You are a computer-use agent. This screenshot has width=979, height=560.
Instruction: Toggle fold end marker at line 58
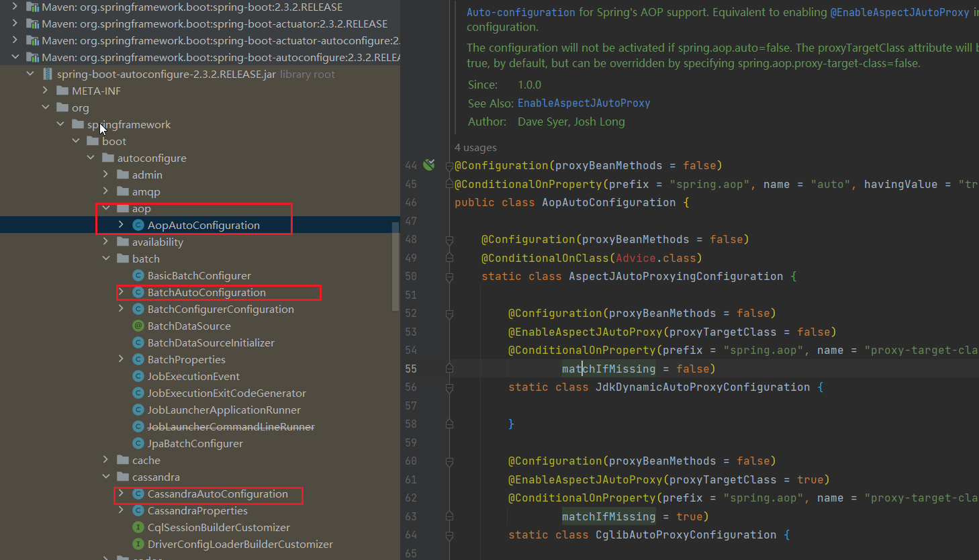449,424
